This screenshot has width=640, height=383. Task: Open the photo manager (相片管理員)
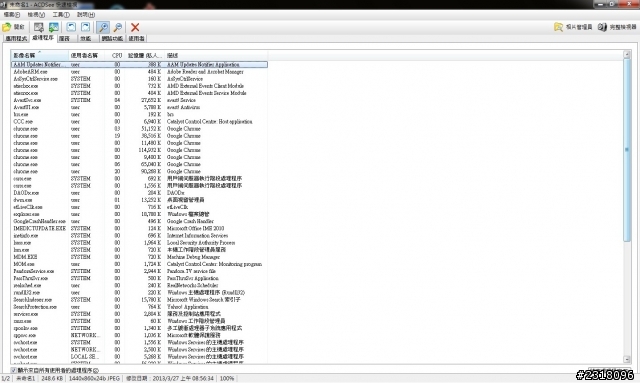point(573,27)
